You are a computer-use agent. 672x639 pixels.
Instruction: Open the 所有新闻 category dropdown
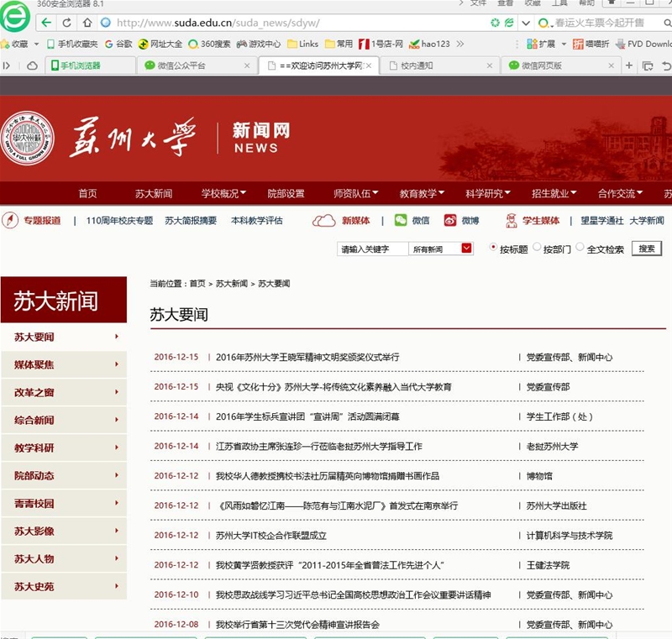point(441,249)
